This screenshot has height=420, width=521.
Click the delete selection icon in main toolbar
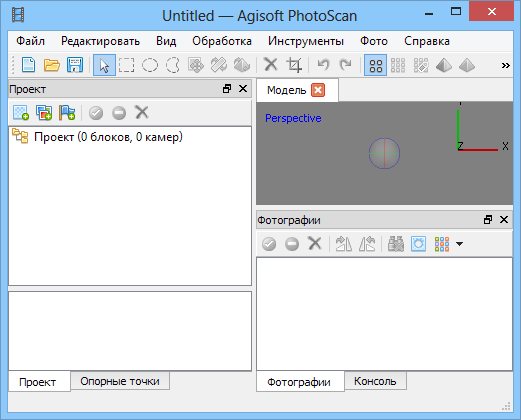click(x=271, y=64)
